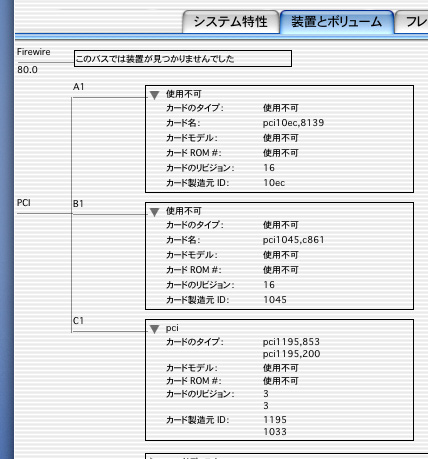Screen dimensions: 428x459
Task: Click the A1 slot label
Action: point(79,87)
